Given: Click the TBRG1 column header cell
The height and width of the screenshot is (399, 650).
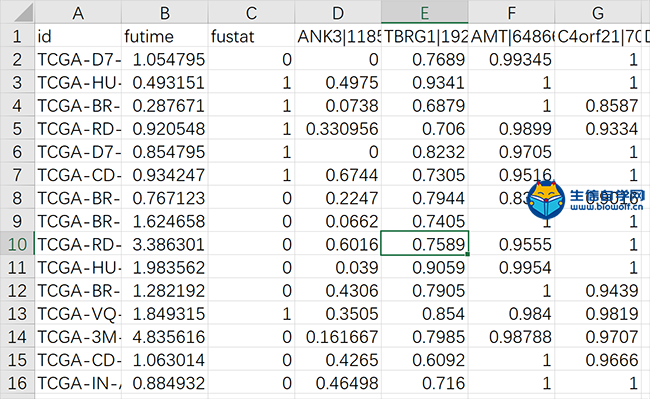Looking at the screenshot, I should [425, 36].
